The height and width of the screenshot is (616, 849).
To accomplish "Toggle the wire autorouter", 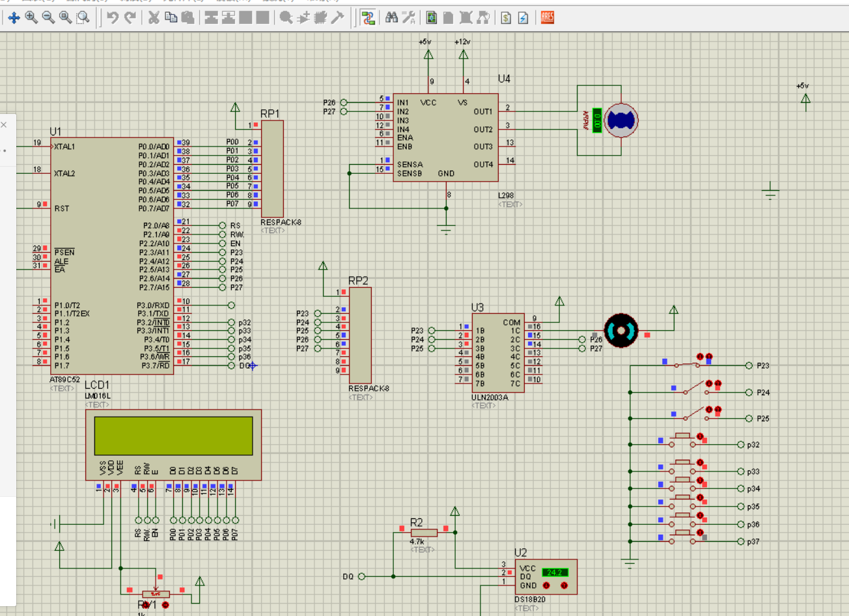I will pos(369,18).
